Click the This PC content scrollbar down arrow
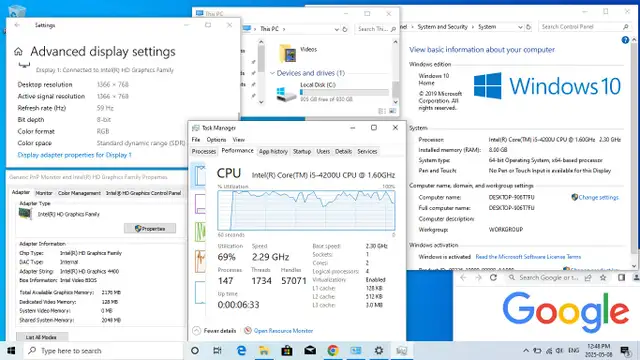The height and width of the screenshot is (360, 640). point(395,102)
